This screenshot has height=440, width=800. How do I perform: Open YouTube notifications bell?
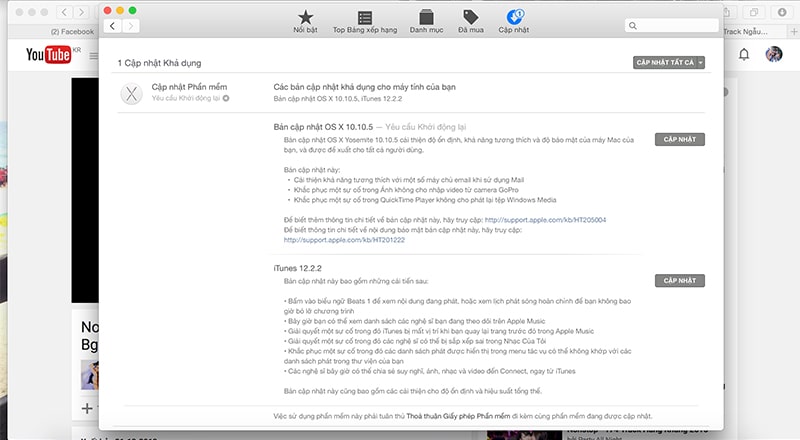tap(744, 54)
